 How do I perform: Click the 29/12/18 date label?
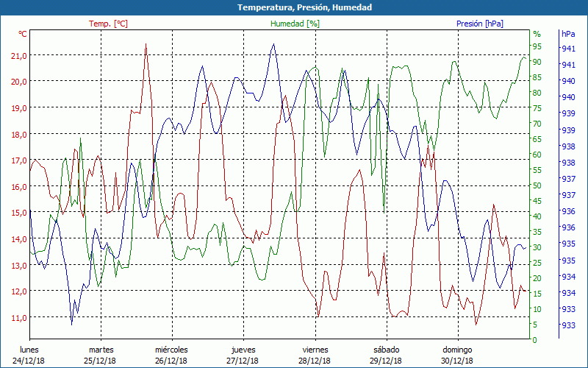tap(385, 361)
